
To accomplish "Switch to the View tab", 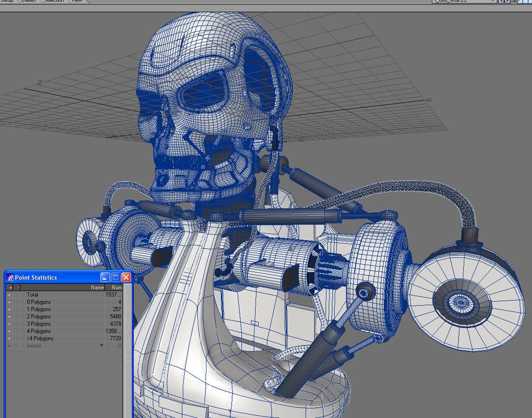I will (x=77, y=1).
